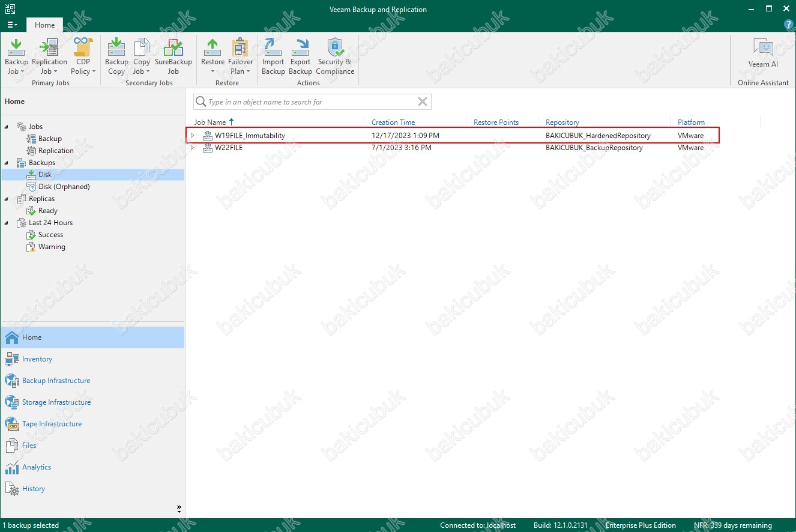Open the Restore ribbon button
796x532 pixels.
point(213,56)
